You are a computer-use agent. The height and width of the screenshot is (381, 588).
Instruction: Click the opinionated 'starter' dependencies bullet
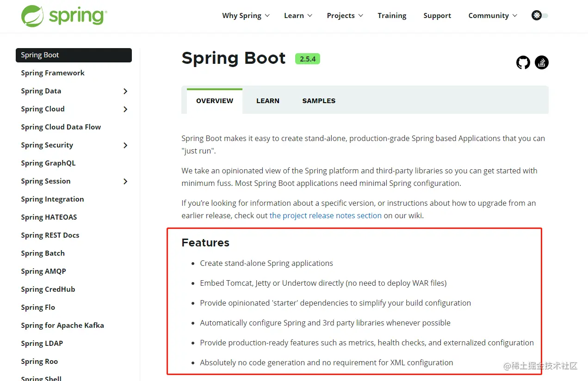tap(335, 303)
